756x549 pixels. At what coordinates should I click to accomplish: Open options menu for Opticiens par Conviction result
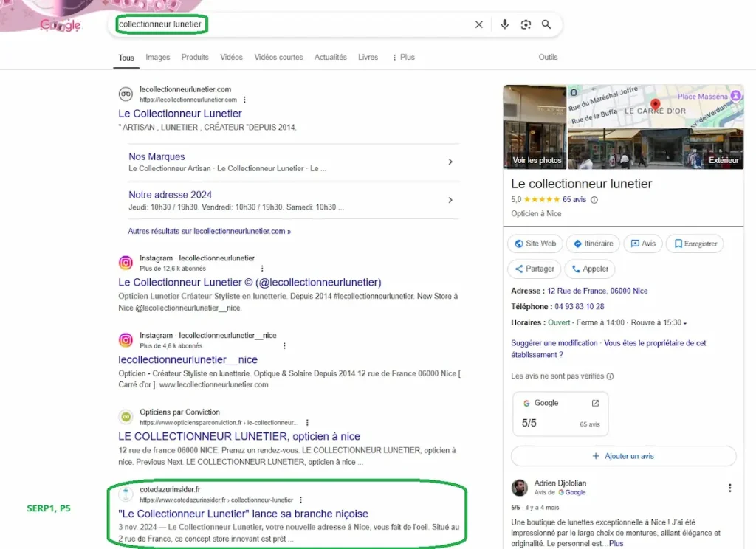[307, 423]
